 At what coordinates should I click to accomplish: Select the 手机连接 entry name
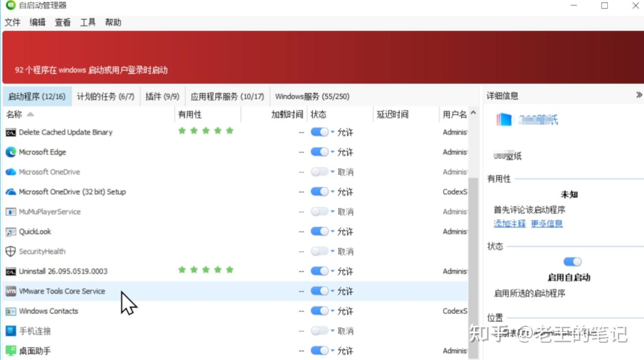[35, 331]
